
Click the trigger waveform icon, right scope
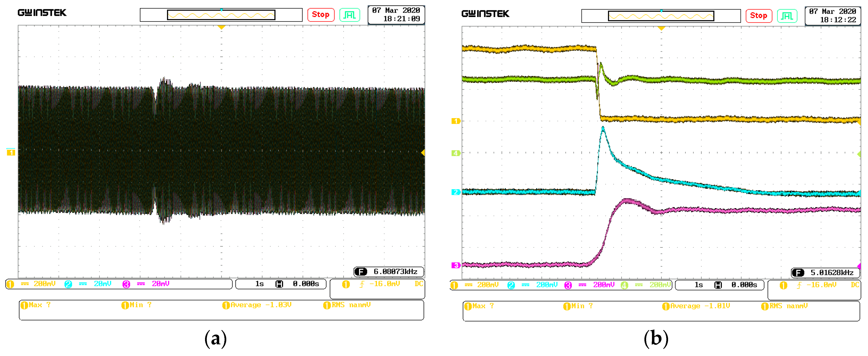coord(787,16)
